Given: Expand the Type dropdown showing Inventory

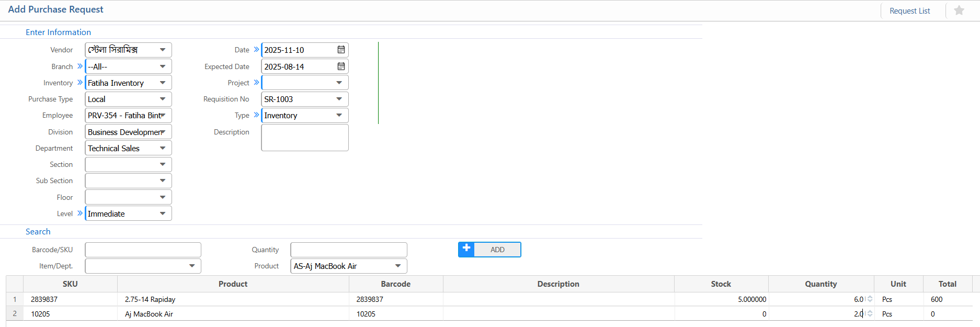Looking at the screenshot, I should (x=339, y=115).
